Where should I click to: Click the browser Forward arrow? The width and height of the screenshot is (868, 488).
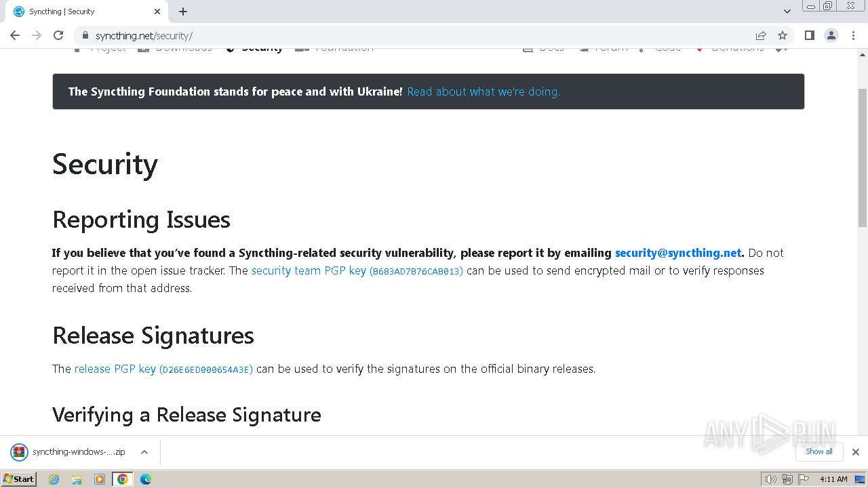pos(37,35)
